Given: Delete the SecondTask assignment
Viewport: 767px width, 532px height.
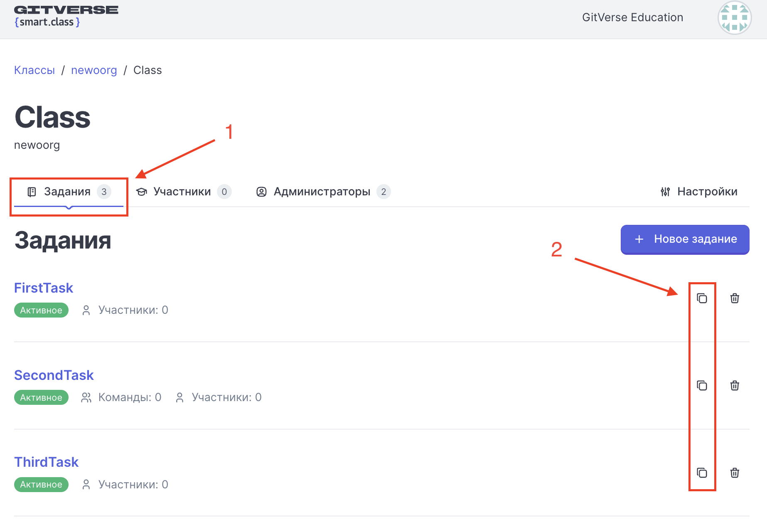Looking at the screenshot, I should tap(735, 385).
